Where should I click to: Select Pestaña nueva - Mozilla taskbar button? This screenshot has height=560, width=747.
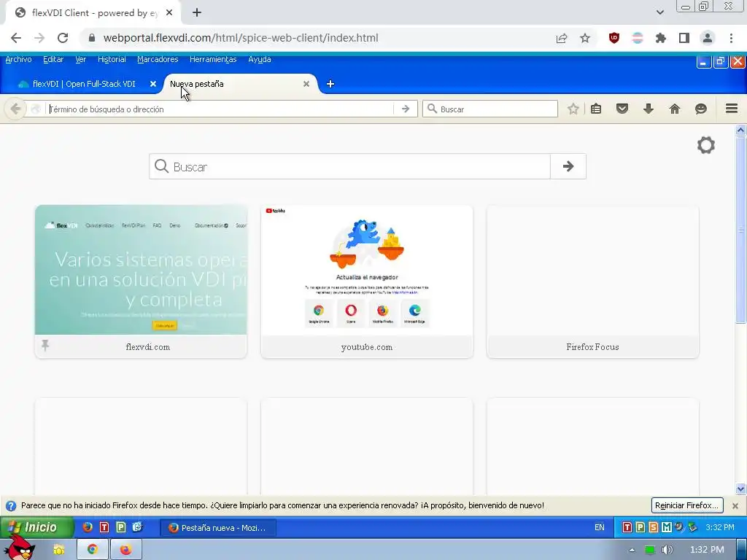tap(217, 528)
